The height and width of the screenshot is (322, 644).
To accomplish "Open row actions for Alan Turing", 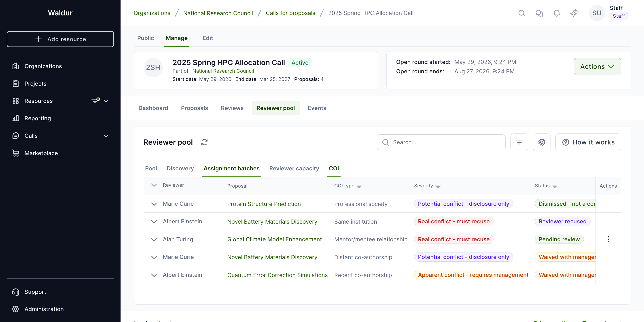I will click(x=608, y=239).
